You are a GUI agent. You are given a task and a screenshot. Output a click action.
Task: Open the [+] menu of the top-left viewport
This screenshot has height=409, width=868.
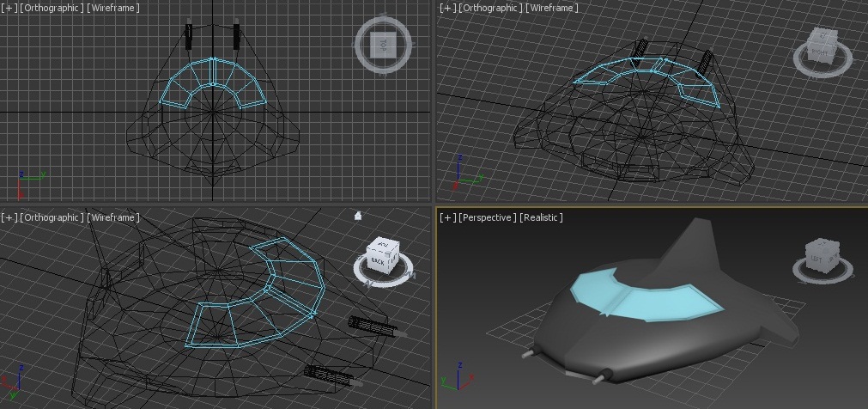(x=9, y=8)
